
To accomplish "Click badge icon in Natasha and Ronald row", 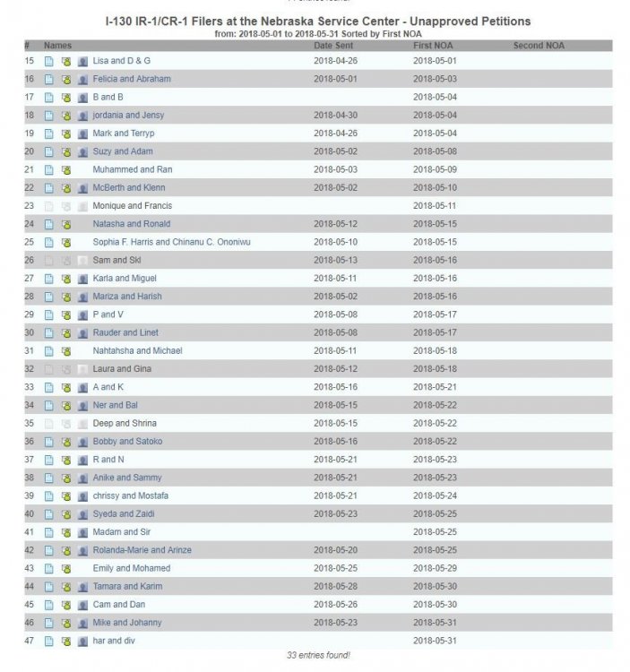I will click(x=66, y=224).
